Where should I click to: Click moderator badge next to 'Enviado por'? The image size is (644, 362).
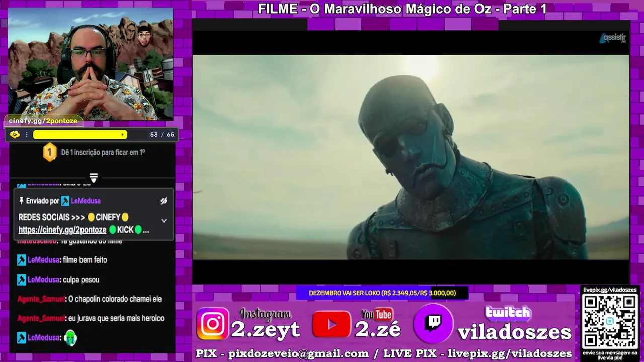(x=65, y=201)
